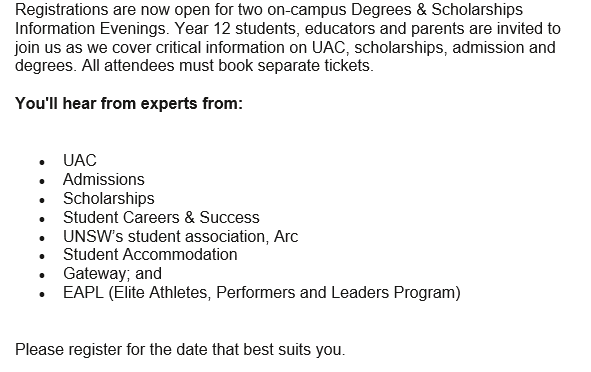Click 'UNSW's student association, Arc' item
This screenshot has height=372, width=591.
click(181, 236)
